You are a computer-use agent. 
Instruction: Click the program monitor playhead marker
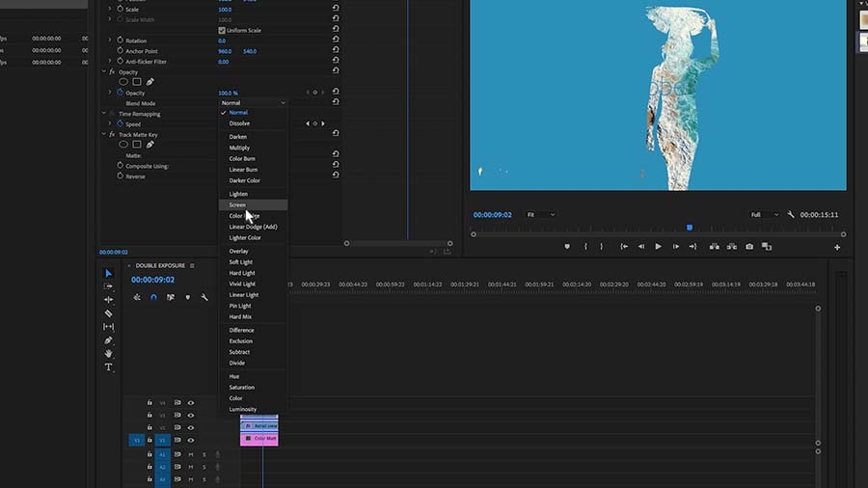click(x=690, y=228)
